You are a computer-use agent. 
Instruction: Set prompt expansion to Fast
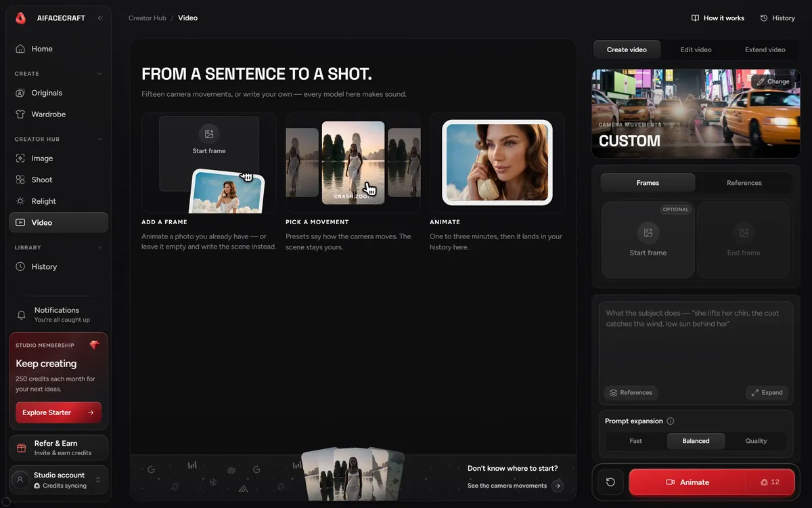point(635,441)
